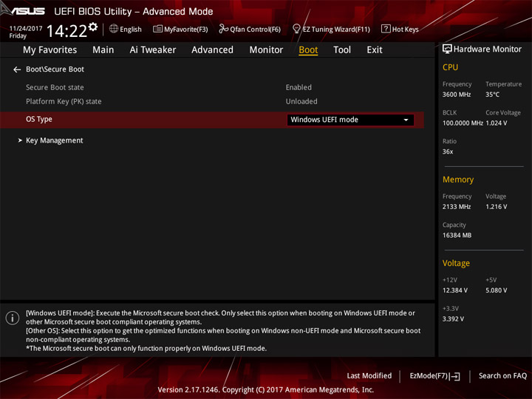This screenshot has height=399, width=532.
Task: Click CPU temperature value 35°C
Action: click(x=492, y=95)
